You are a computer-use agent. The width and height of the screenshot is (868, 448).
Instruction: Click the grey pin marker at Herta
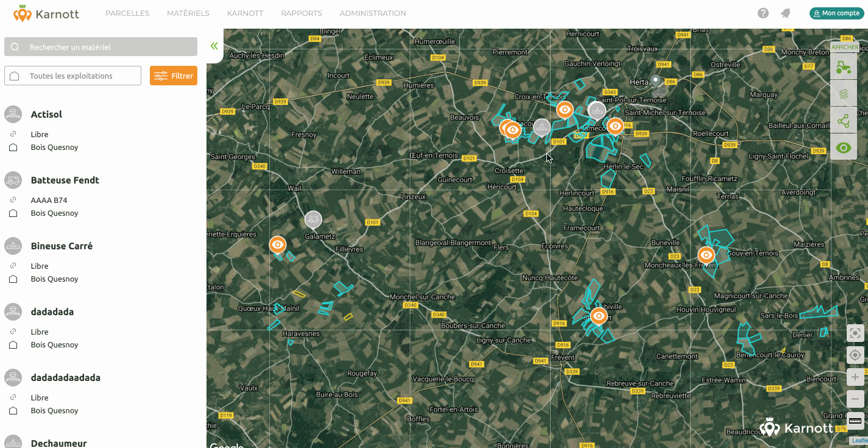(x=655, y=80)
